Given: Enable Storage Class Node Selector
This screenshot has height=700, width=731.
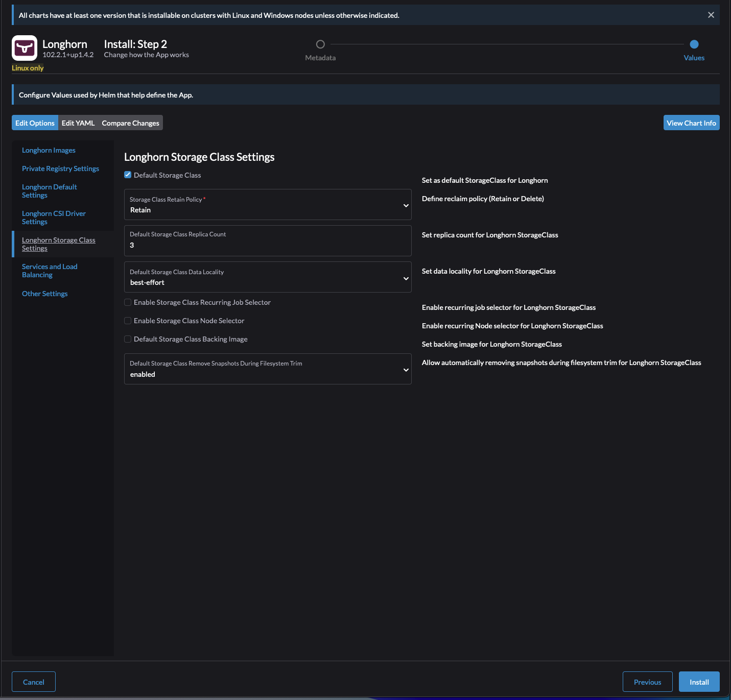Looking at the screenshot, I should tap(127, 321).
